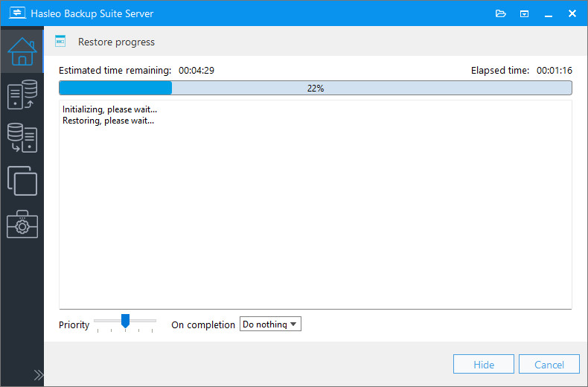
Task: Click the Restore progress header icon
Action: click(61, 42)
